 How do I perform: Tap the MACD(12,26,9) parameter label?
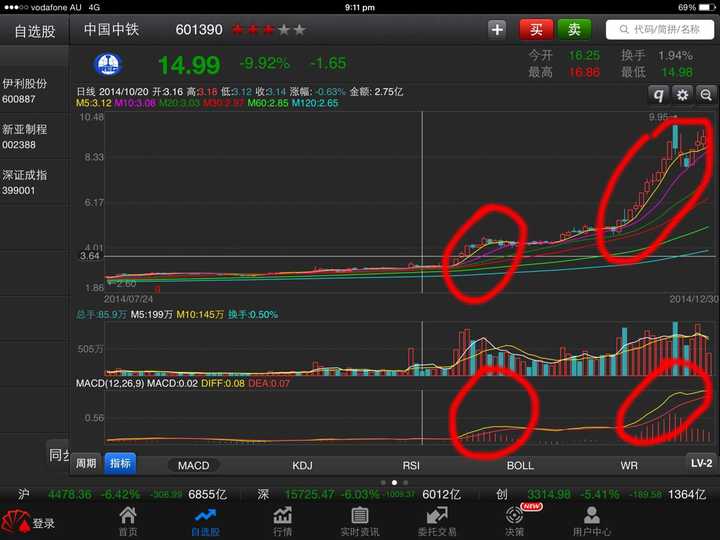110,383
